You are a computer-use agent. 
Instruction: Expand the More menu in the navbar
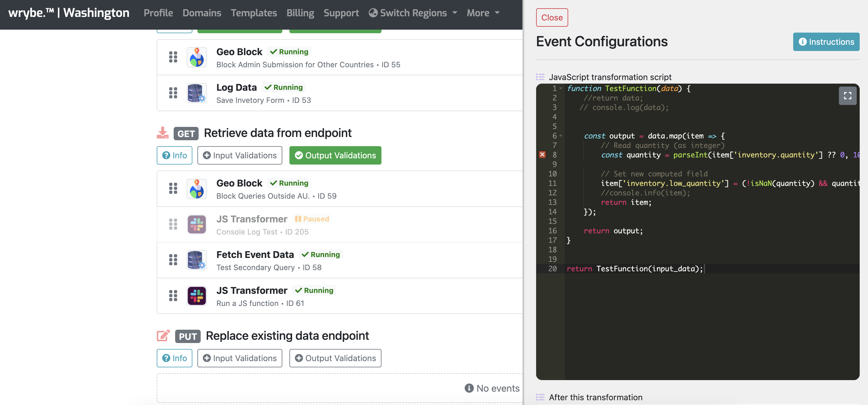tap(482, 13)
